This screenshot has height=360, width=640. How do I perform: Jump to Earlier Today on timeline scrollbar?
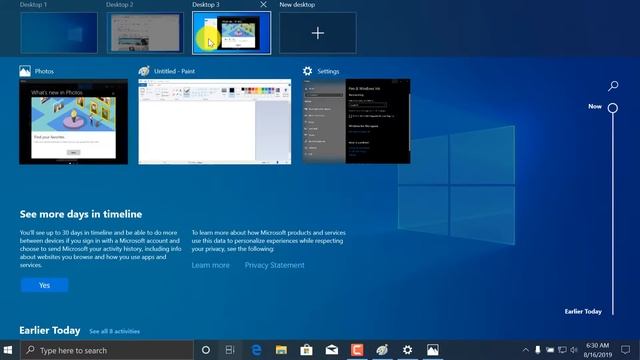click(583, 311)
